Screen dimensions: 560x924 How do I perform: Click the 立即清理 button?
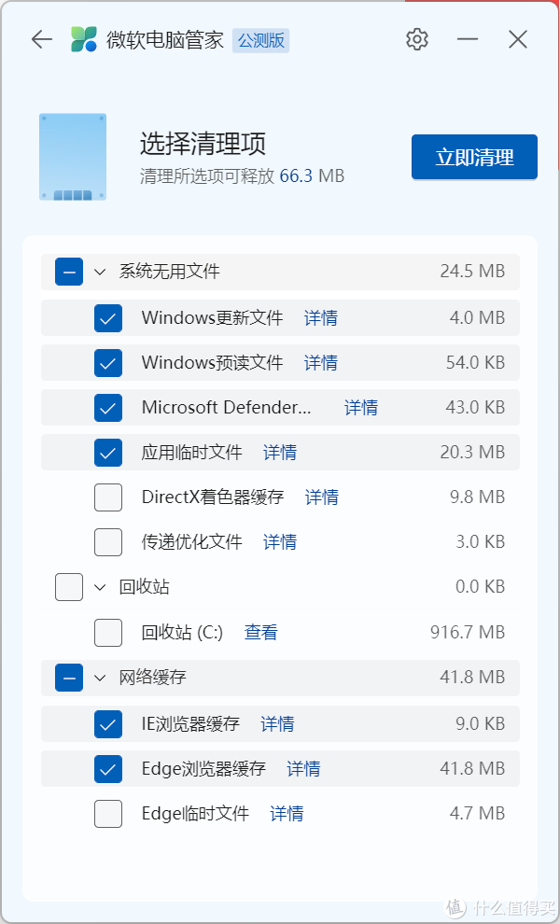click(x=474, y=157)
